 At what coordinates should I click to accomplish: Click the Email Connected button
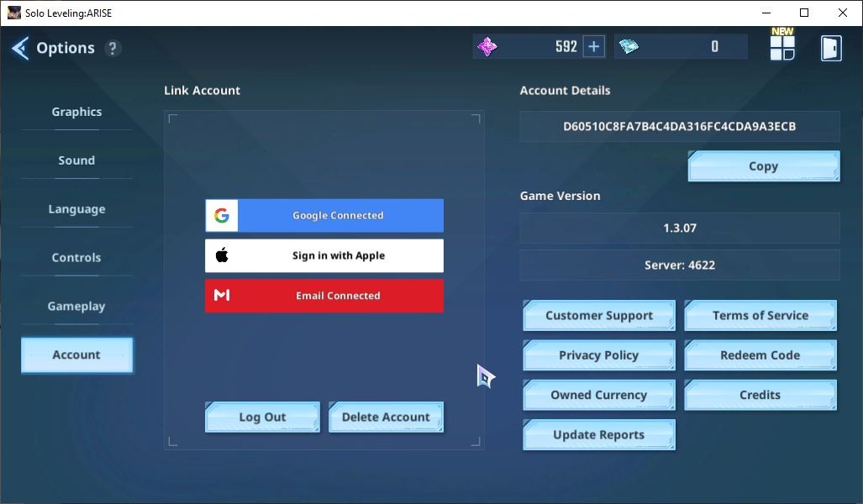click(x=324, y=296)
